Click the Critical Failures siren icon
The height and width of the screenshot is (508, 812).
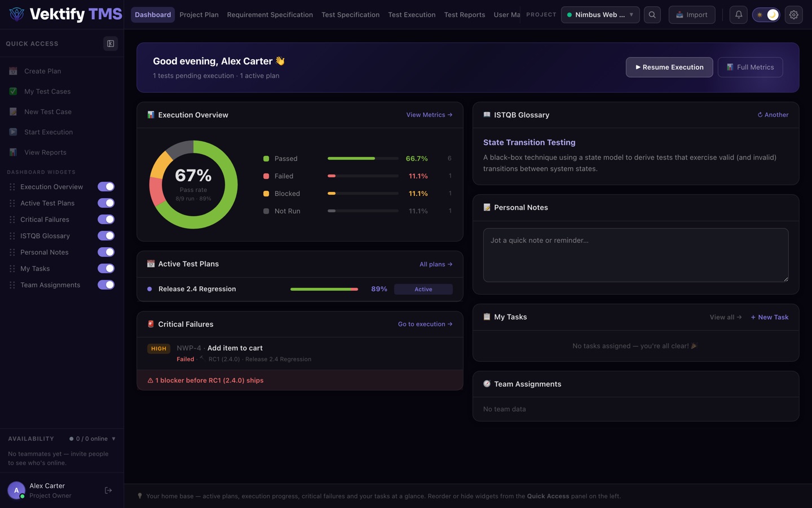click(151, 324)
